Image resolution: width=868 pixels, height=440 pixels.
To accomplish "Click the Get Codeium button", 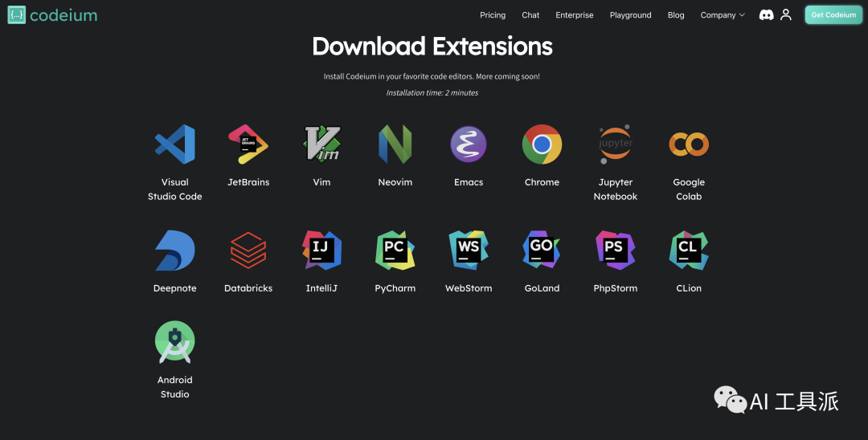I will tap(833, 15).
